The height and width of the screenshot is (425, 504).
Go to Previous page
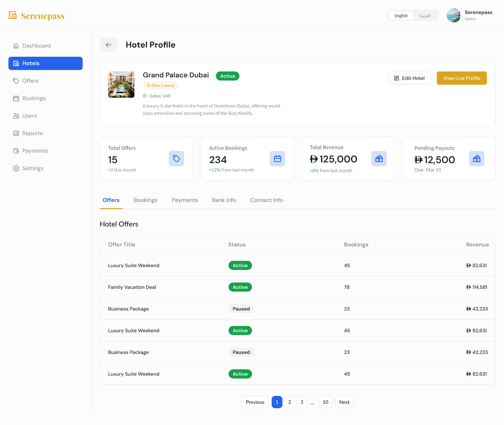tap(255, 402)
